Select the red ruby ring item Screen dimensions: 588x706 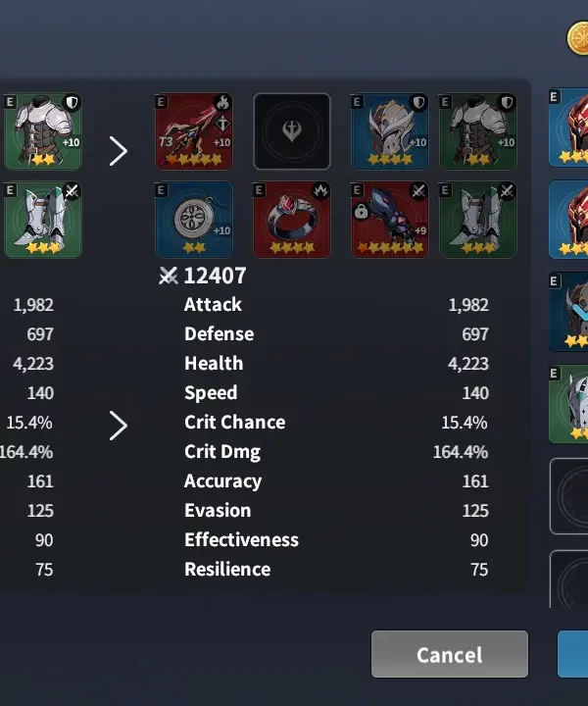292,220
